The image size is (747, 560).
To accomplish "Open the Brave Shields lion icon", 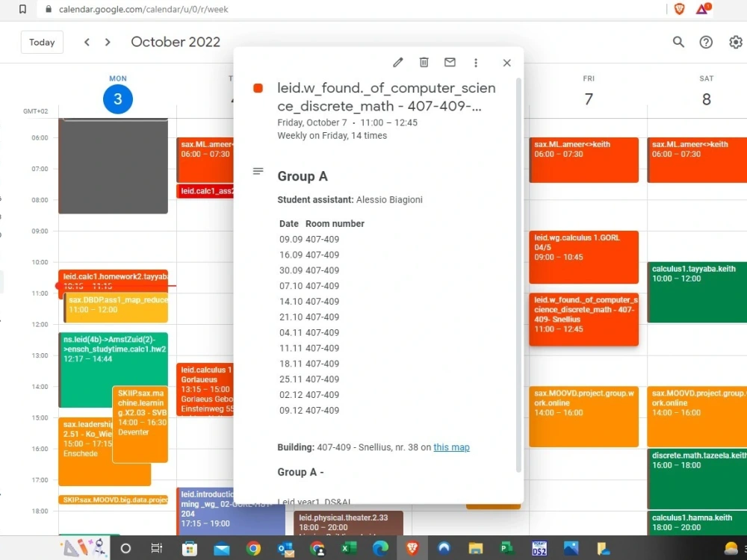I will coord(679,9).
